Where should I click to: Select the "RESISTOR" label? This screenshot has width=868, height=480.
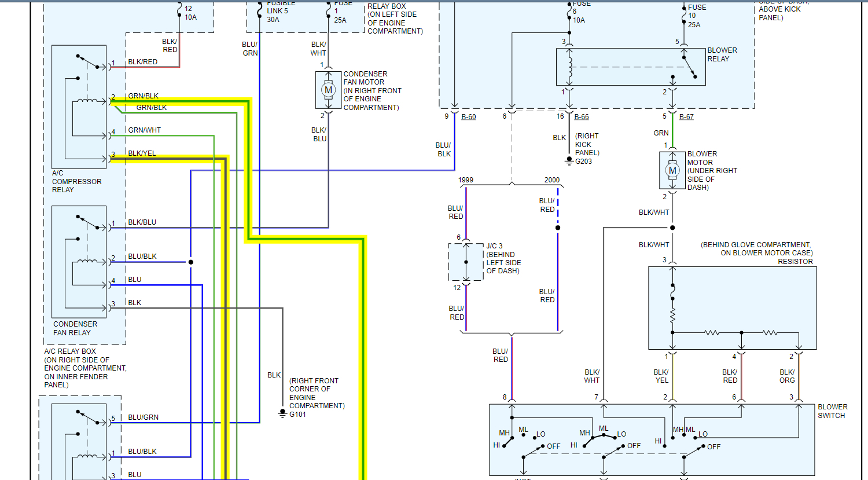click(795, 262)
